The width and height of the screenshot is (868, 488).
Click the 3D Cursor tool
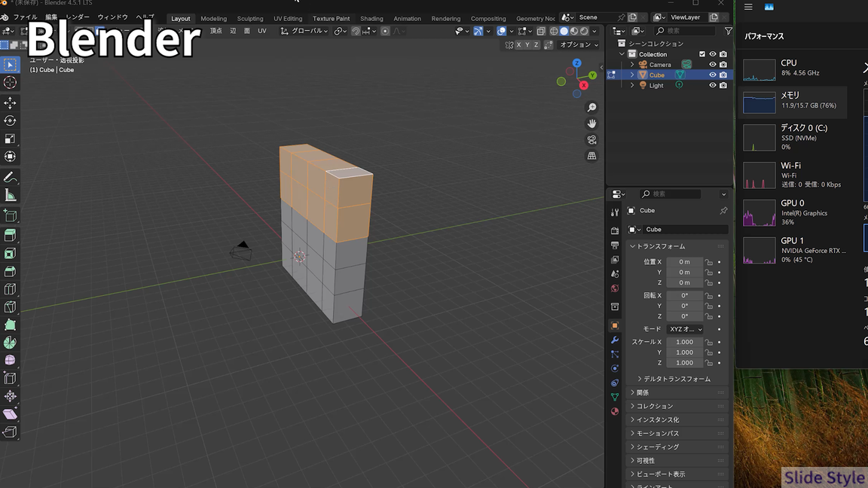coord(10,83)
